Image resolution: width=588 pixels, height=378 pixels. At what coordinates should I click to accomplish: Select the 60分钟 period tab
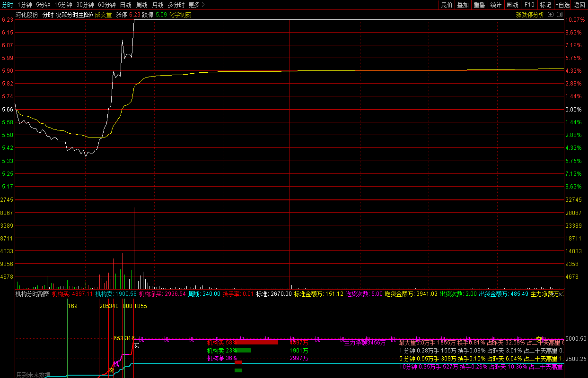click(x=107, y=5)
